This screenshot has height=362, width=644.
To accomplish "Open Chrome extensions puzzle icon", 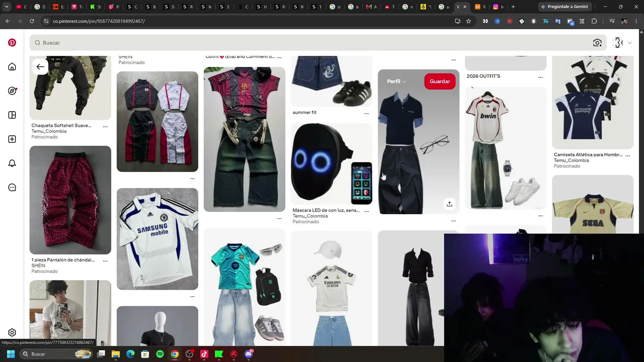I will [x=594, y=21].
